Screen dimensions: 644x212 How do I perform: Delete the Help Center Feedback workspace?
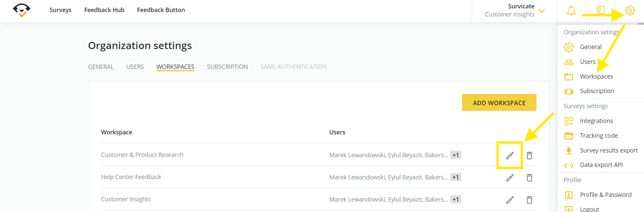[x=530, y=177]
